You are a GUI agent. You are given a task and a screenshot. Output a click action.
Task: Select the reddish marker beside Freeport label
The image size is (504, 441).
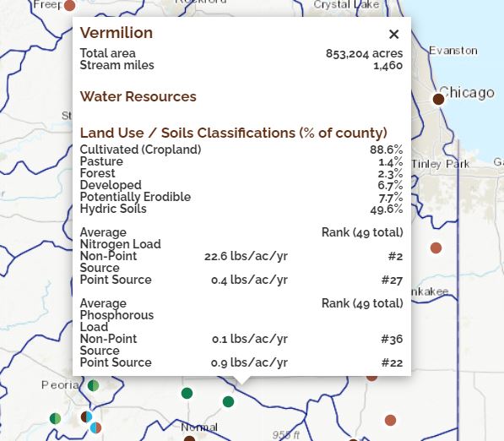pos(70,5)
